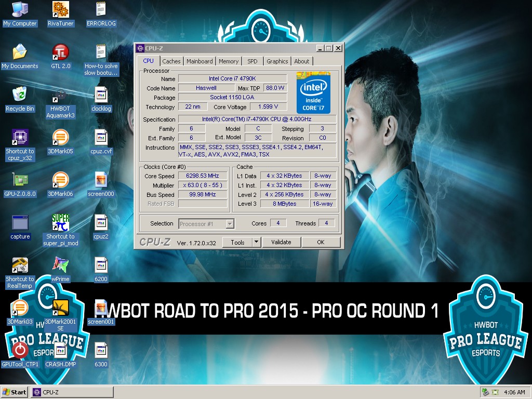Click the Multiplier x 63.0 value field
The image size is (532, 399).
(203, 185)
